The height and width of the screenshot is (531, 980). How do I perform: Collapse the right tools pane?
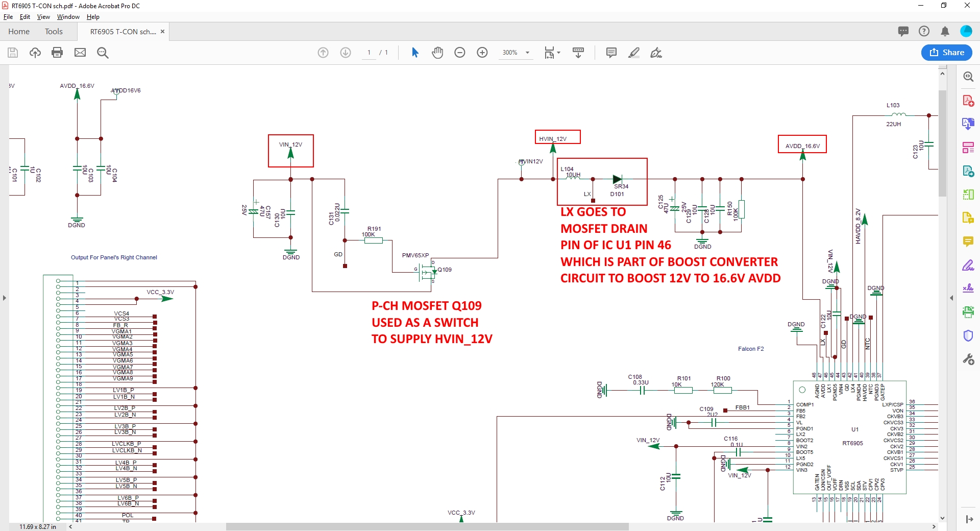pos(951,298)
